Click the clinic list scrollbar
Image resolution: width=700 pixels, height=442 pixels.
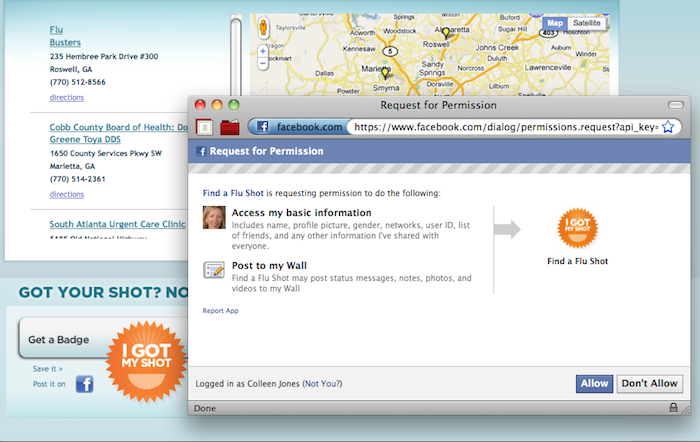(236, 54)
